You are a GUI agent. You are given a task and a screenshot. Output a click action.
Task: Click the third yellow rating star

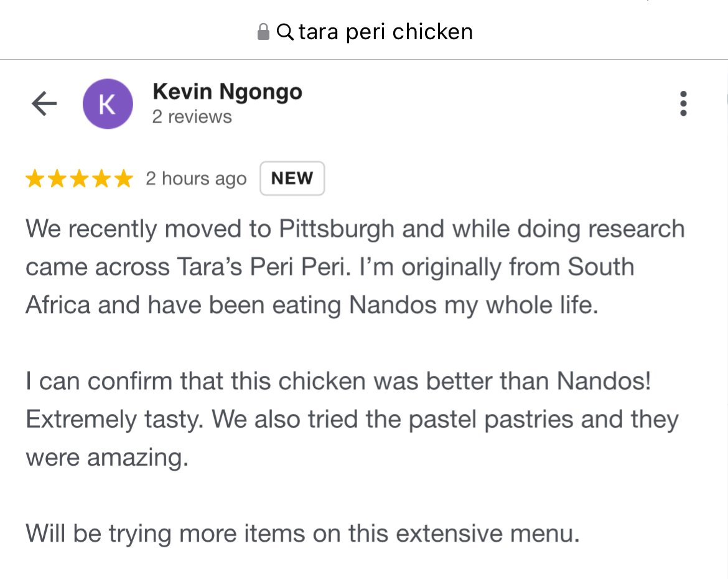point(79,179)
